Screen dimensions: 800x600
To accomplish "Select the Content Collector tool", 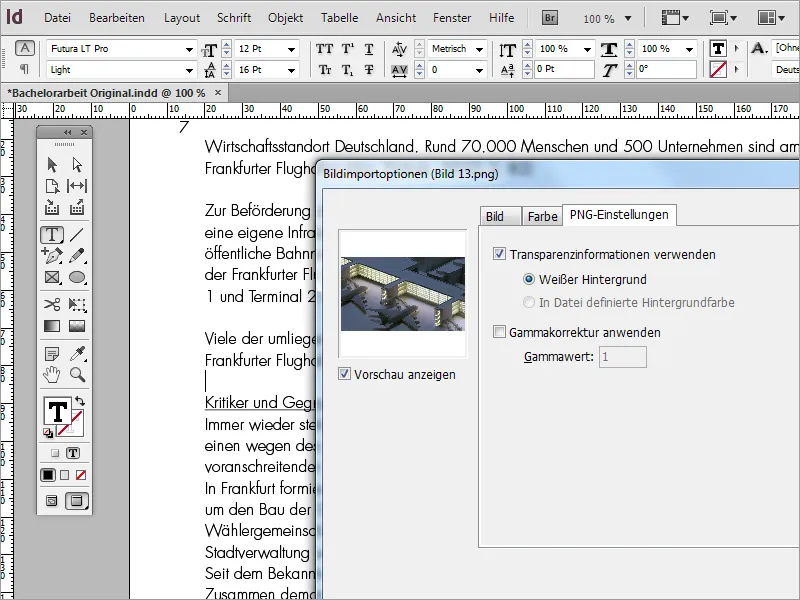I will point(52,207).
